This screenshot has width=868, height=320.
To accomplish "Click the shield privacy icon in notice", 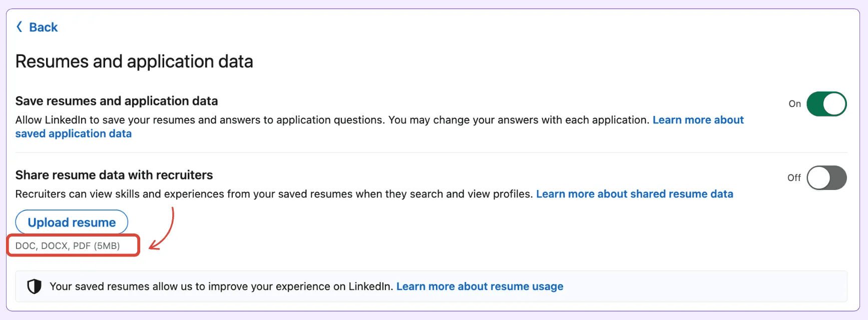I will tap(34, 286).
